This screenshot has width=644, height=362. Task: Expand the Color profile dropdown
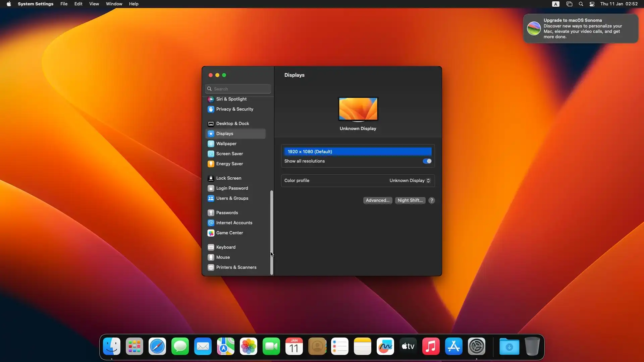pyautogui.click(x=410, y=181)
